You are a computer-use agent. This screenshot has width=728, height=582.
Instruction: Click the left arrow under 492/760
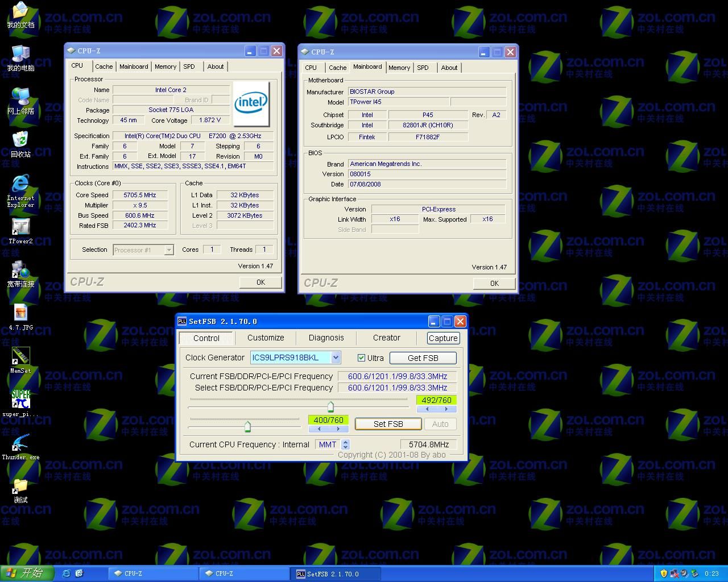pos(427,409)
